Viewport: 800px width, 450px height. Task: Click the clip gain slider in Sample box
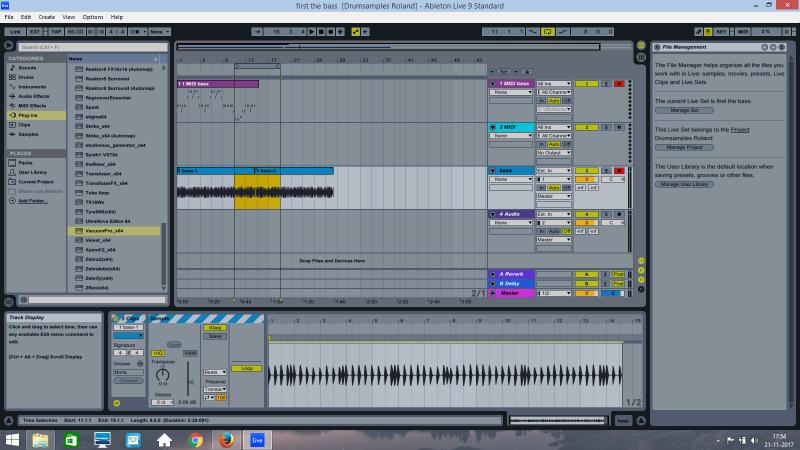click(x=189, y=379)
